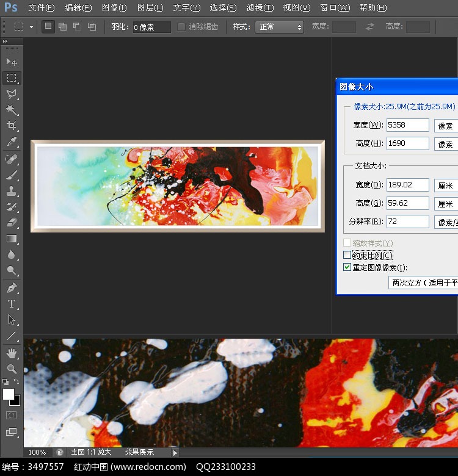Reset default foreground and background colors

coord(5,381)
